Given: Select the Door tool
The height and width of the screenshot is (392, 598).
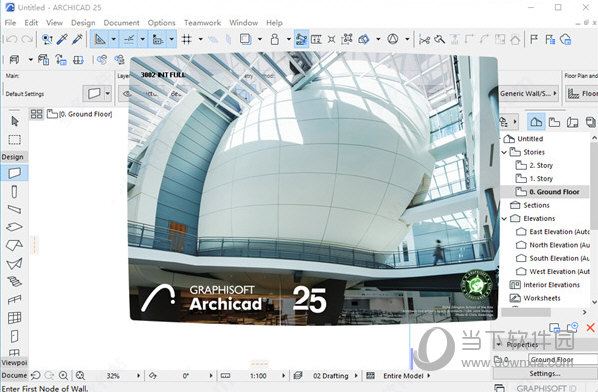Looking at the screenshot, I should tap(14, 336).
